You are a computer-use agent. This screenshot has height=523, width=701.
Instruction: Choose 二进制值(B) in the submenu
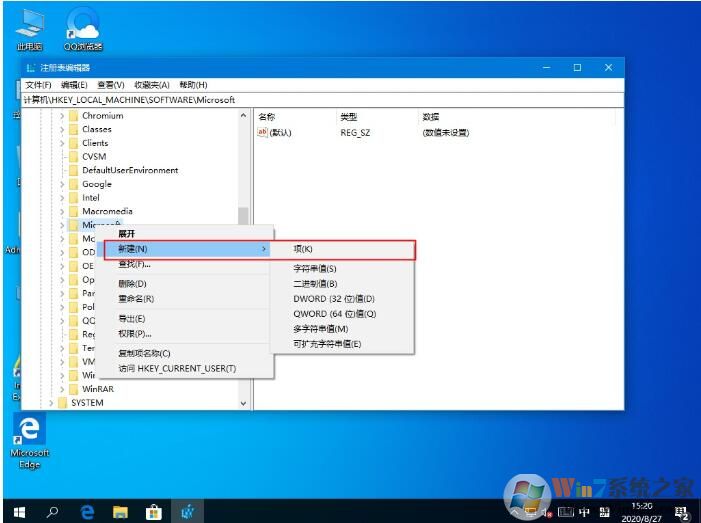pyautogui.click(x=342, y=284)
